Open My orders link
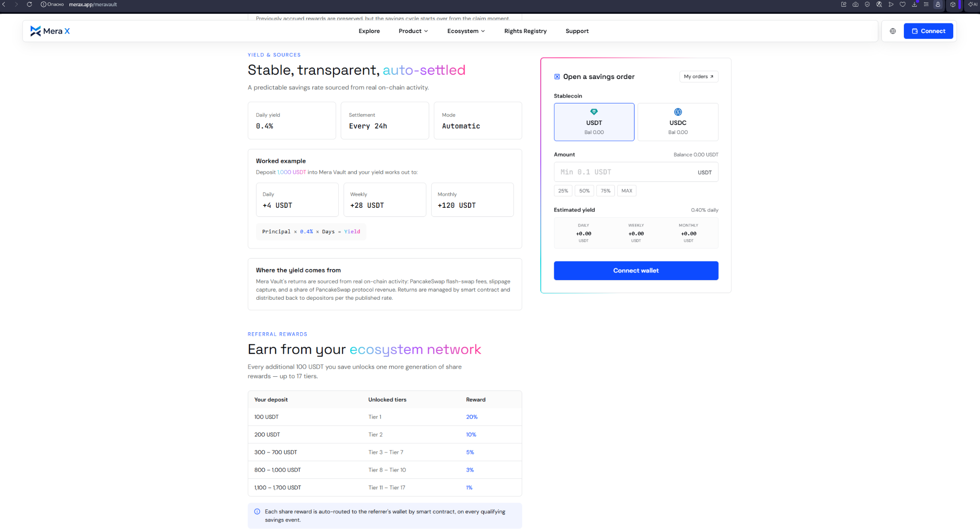Viewport: 980px width, 530px height. pos(699,77)
